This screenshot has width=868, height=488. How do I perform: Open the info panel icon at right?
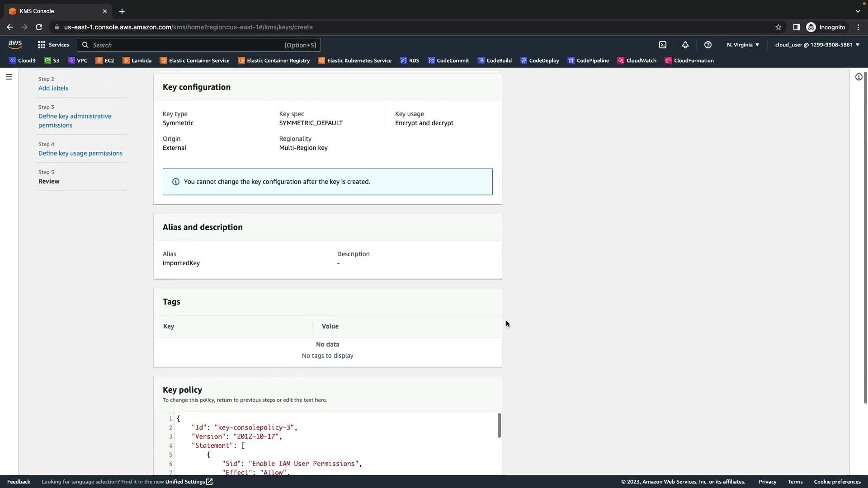(x=859, y=77)
